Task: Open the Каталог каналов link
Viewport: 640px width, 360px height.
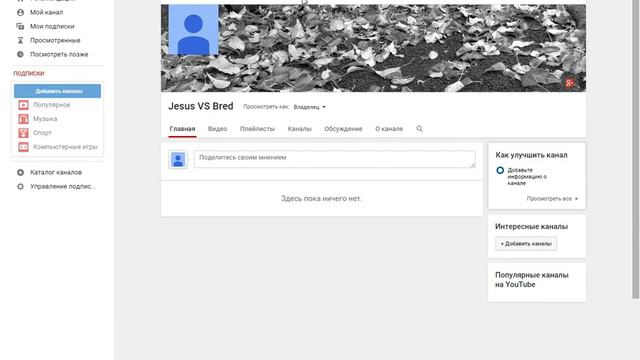Action: (x=56, y=172)
